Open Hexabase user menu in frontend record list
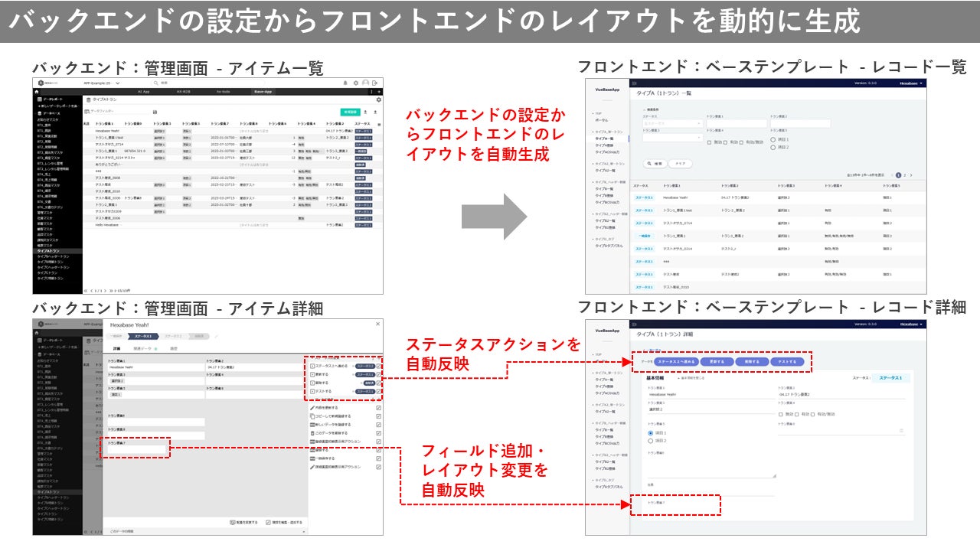This screenshot has height=551, width=980. [911, 83]
